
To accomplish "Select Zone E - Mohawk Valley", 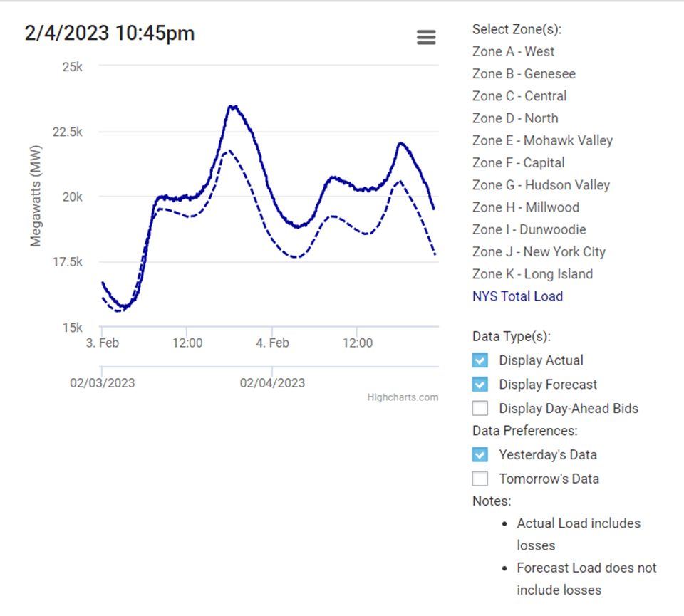I will coord(542,140).
